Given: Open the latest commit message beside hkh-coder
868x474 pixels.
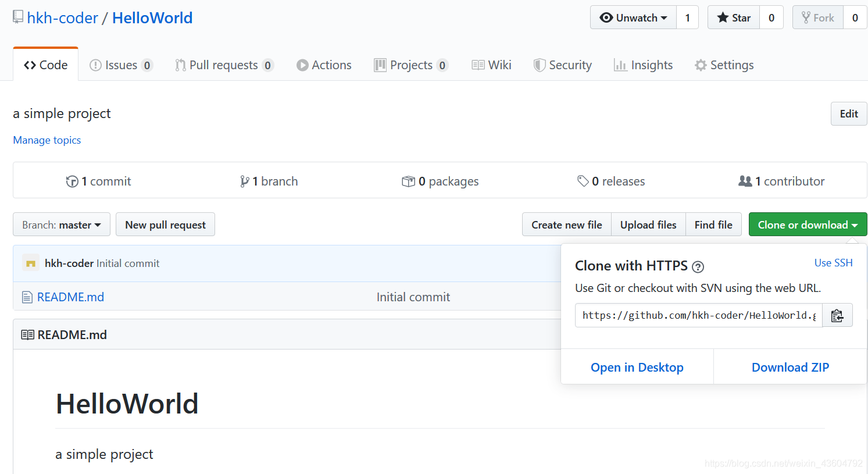Looking at the screenshot, I should pos(128,263).
